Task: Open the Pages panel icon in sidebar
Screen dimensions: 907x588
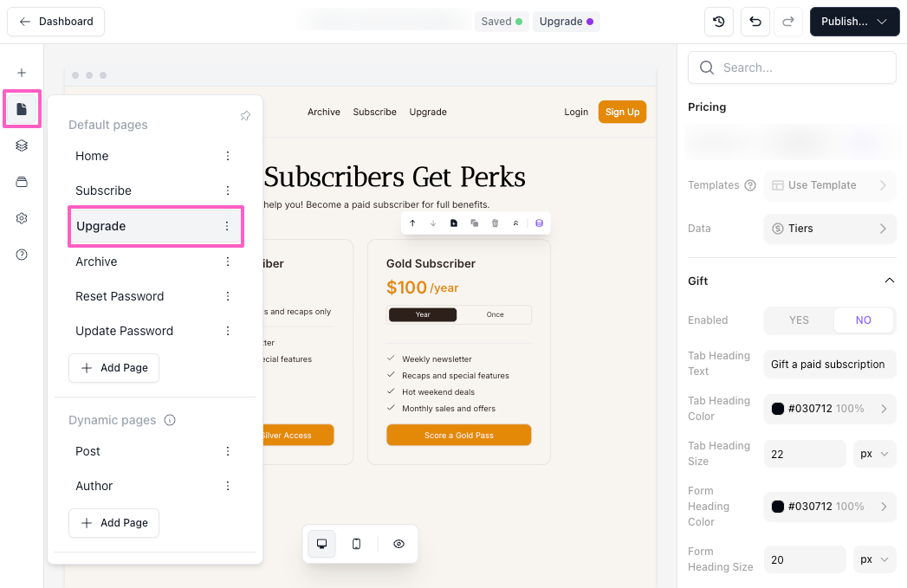Action: (22, 109)
